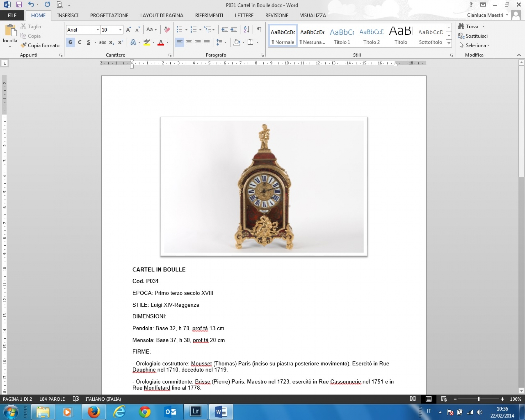Viewport: 525px width, 420px height.
Task: Click the center alignment icon
Action: click(188, 42)
